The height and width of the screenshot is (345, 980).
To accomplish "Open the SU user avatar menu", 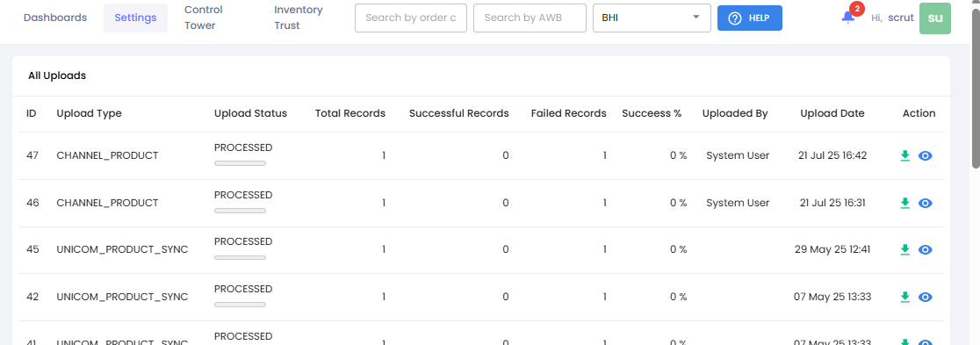I will coord(935,18).
